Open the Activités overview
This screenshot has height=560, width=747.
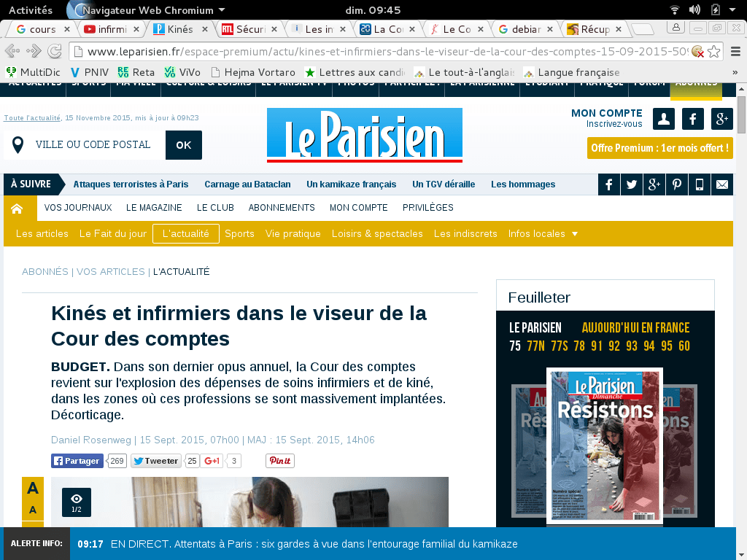point(31,10)
